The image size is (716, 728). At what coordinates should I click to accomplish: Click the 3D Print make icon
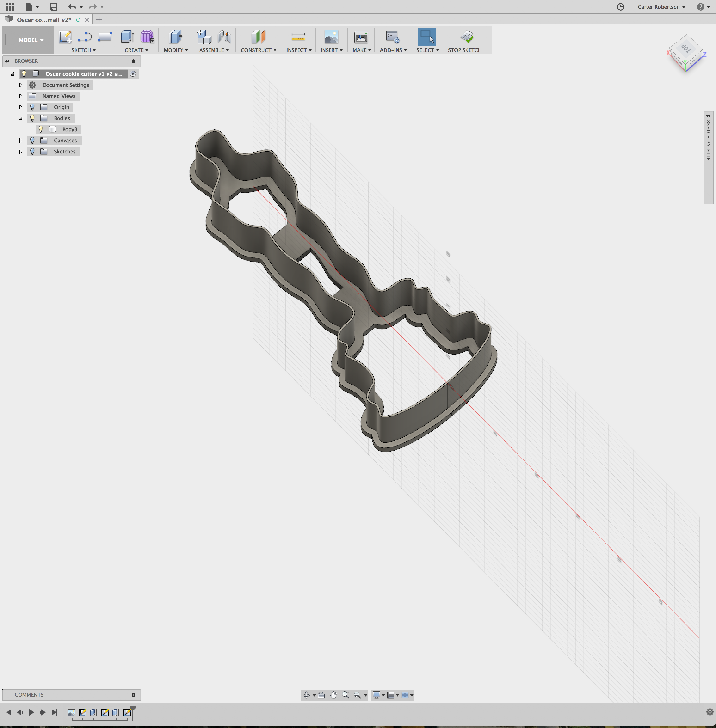pyautogui.click(x=361, y=37)
